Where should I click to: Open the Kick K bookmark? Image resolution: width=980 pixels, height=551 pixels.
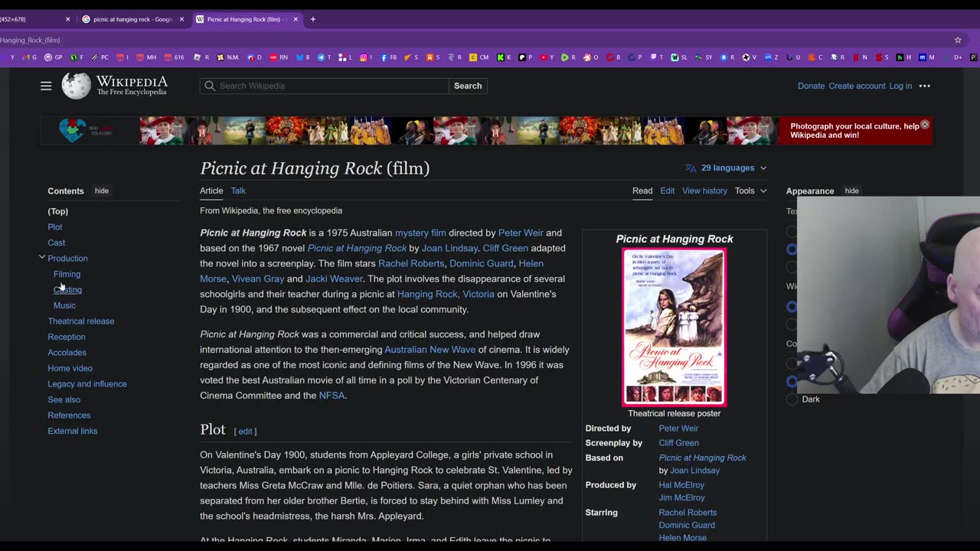click(503, 57)
